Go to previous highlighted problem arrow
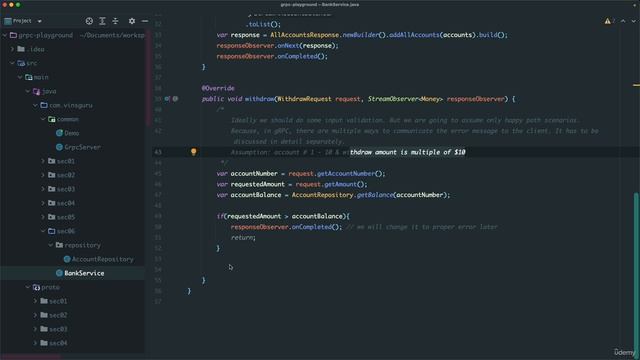The image size is (640, 360). pyautogui.click(x=623, y=21)
